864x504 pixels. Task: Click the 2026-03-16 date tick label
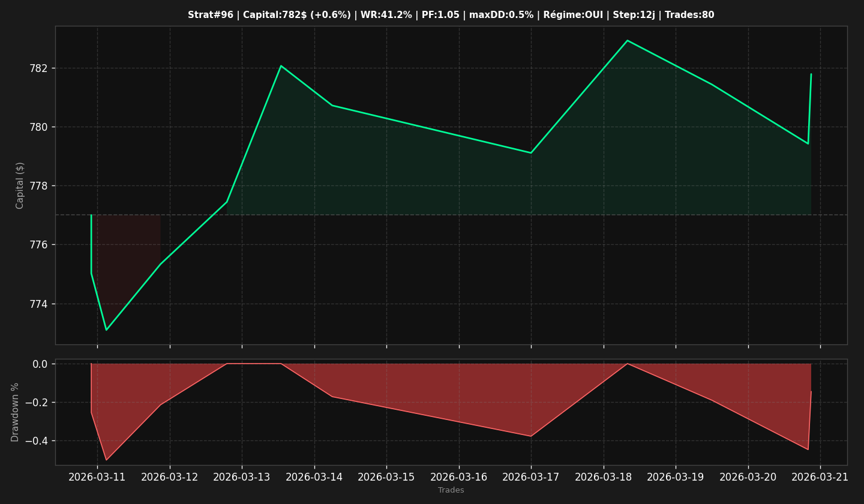click(459, 477)
